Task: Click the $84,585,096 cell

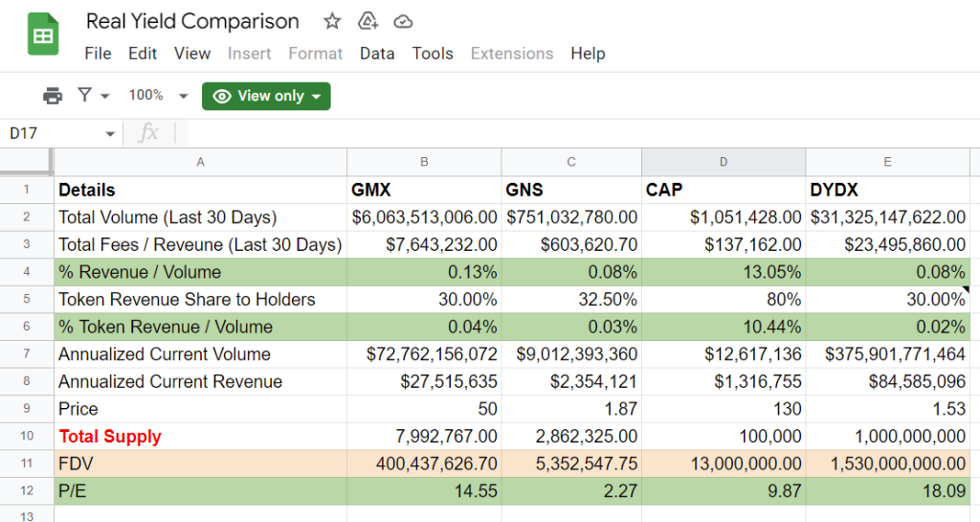Action: coord(887,382)
